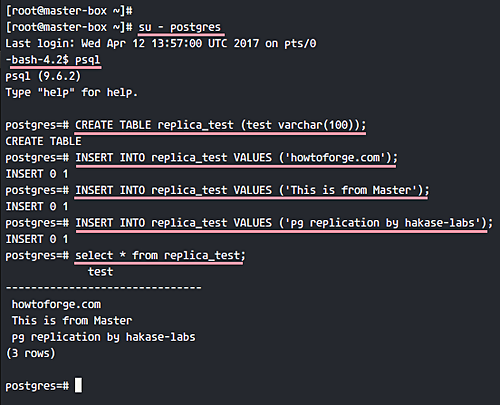
Task: Click the 'CREATE TABLE' output response line
Action: click(43, 141)
